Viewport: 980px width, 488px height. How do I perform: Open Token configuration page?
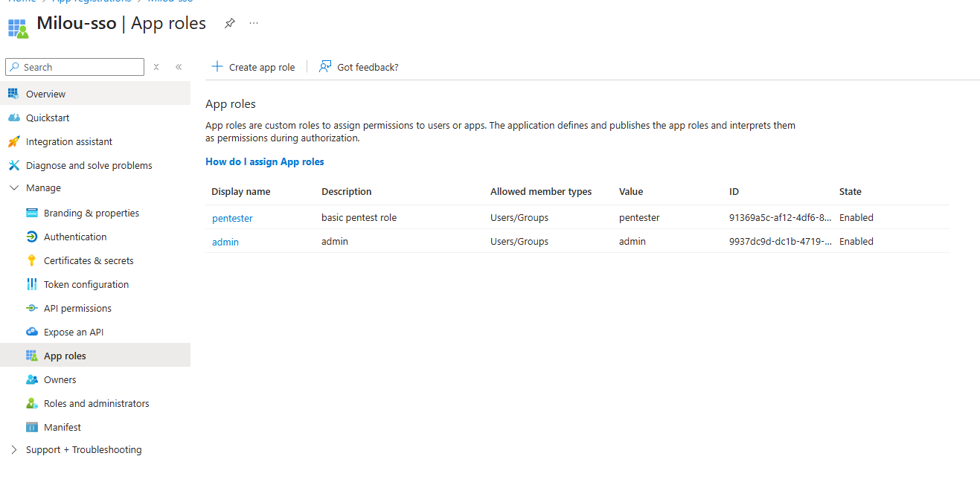point(86,283)
